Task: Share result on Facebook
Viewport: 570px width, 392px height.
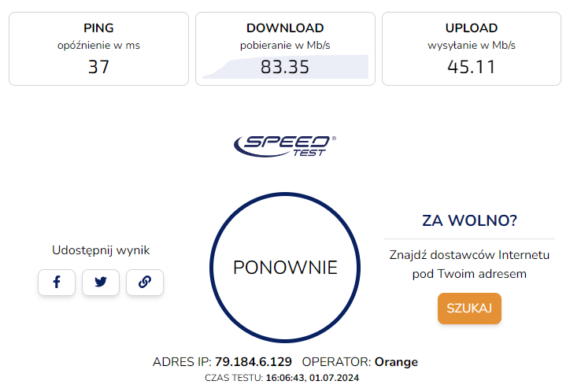Action: tap(57, 283)
